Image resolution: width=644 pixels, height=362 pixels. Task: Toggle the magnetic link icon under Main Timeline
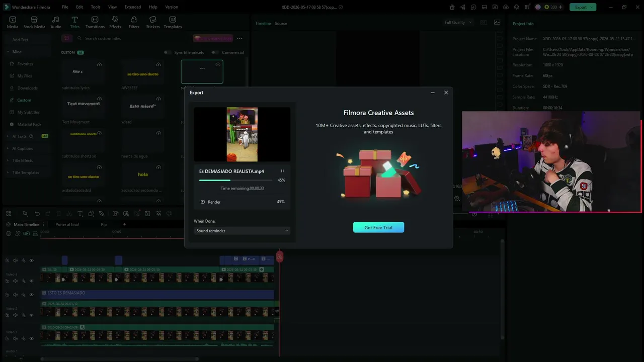[18, 234]
